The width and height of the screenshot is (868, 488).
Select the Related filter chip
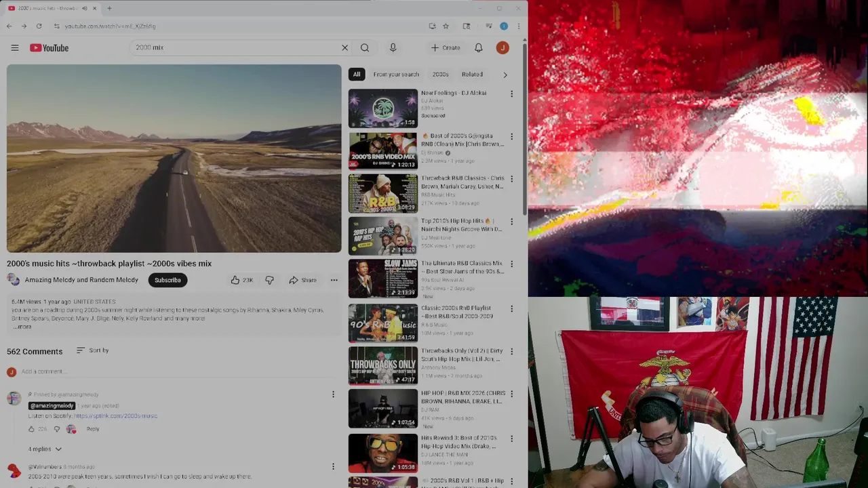(472, 75)
